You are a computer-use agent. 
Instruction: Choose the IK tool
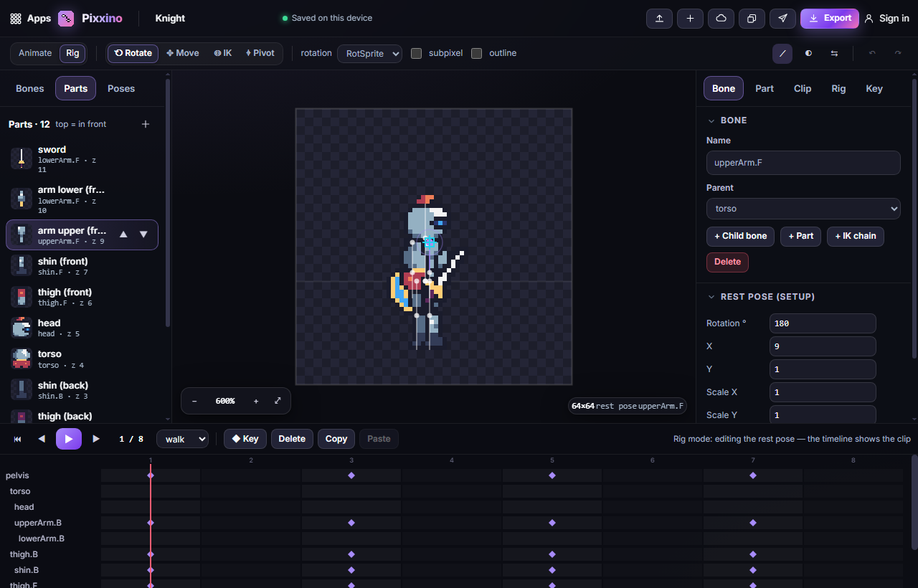[x=222, y=53]
